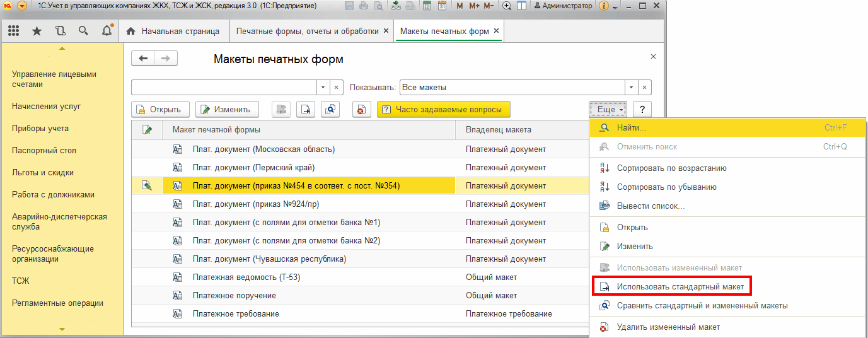868x338 pixels.
Task: Switch to Начальная страница tab
Action: (173, 31)
